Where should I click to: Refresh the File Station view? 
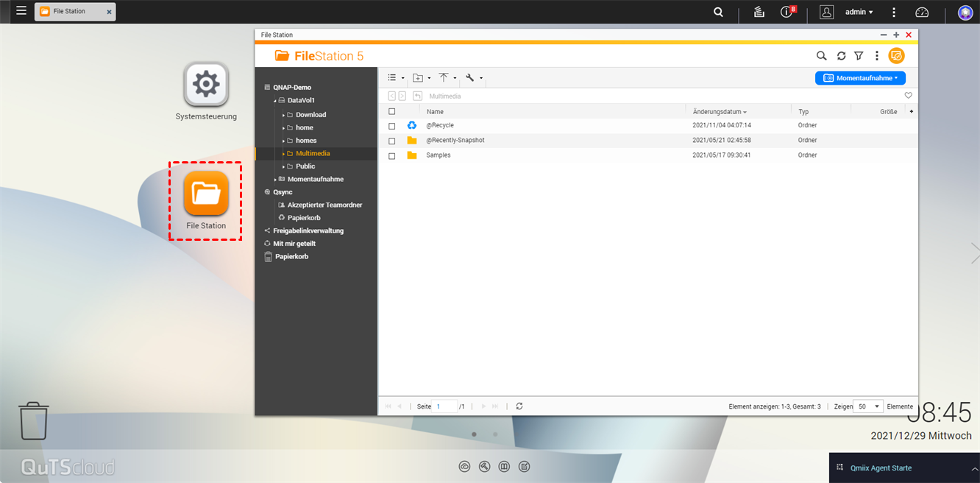click(841, 56)
